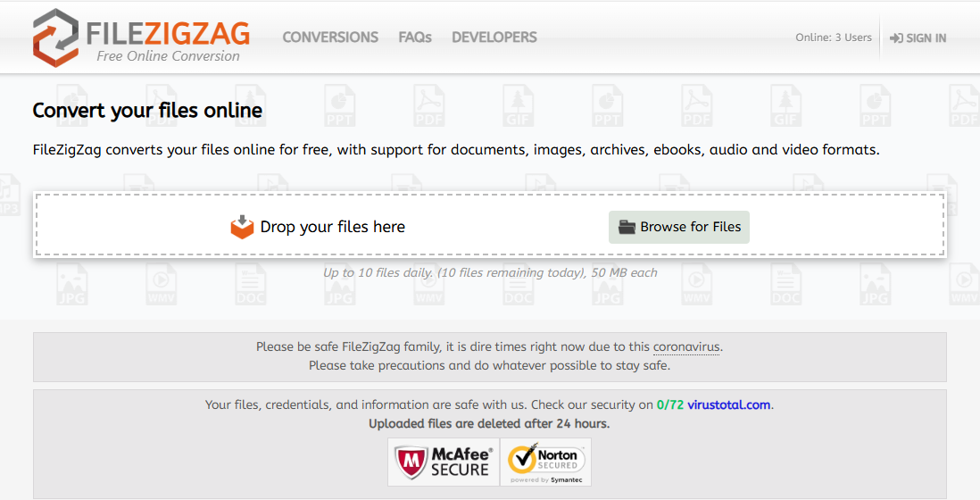
Task: Open the FAQs page
Action: point(415,37)
